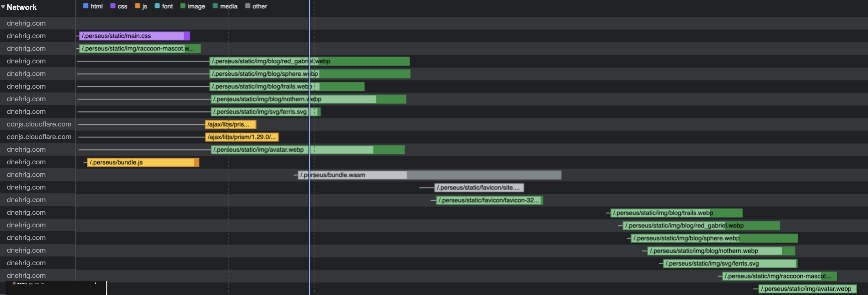The width and height of the screenshot is (868, 295).
Task: Select the /.perseus/bundle.js request bar
Action: 143,162
